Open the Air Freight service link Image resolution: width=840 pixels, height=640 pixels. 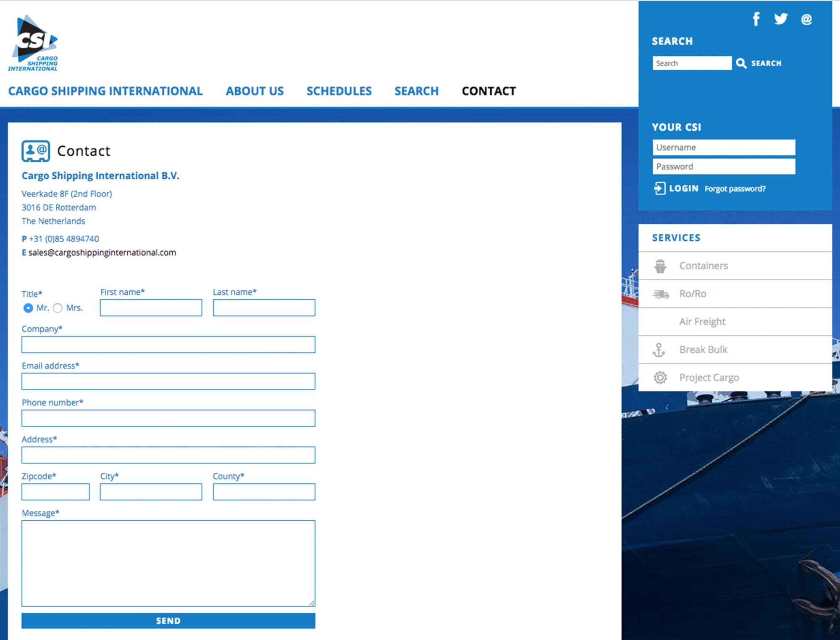click(x=702, y=321)
